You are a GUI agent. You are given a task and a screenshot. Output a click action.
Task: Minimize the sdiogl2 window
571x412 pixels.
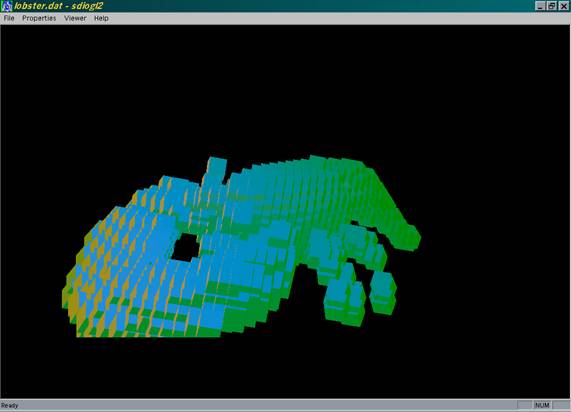pos(540,6)
